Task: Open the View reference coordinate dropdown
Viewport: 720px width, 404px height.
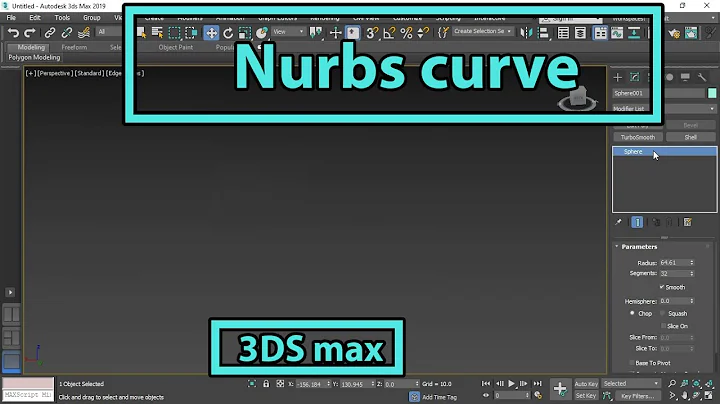Action: pyautogui.click(x=288, y=32)
